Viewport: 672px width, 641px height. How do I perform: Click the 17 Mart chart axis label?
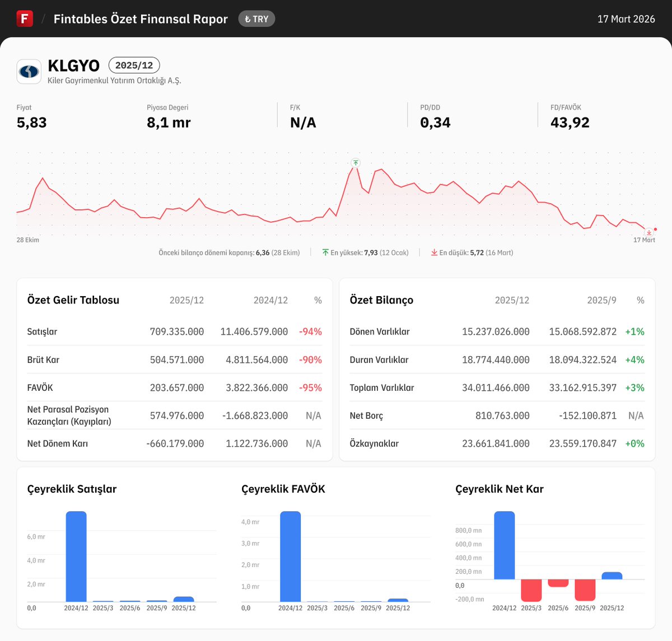tap(644, 240)
